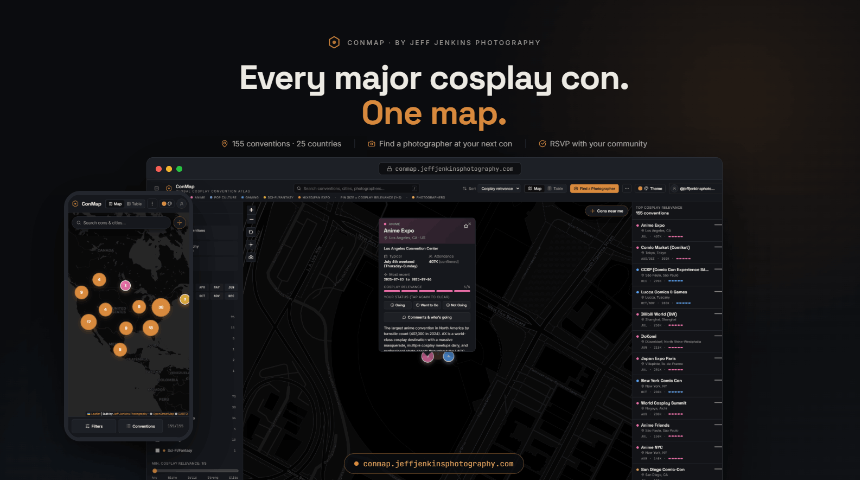Open the mobile Conventions list
The width and height of the screenshot is (868, 488).
[x=141, y=426]
